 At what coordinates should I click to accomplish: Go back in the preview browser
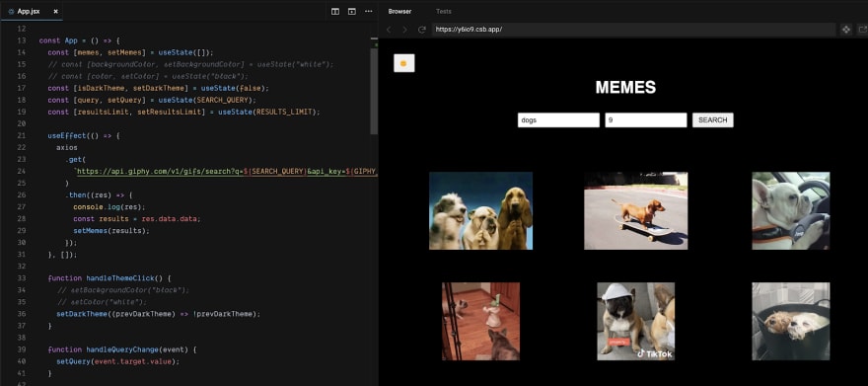(x=389, y=30)
